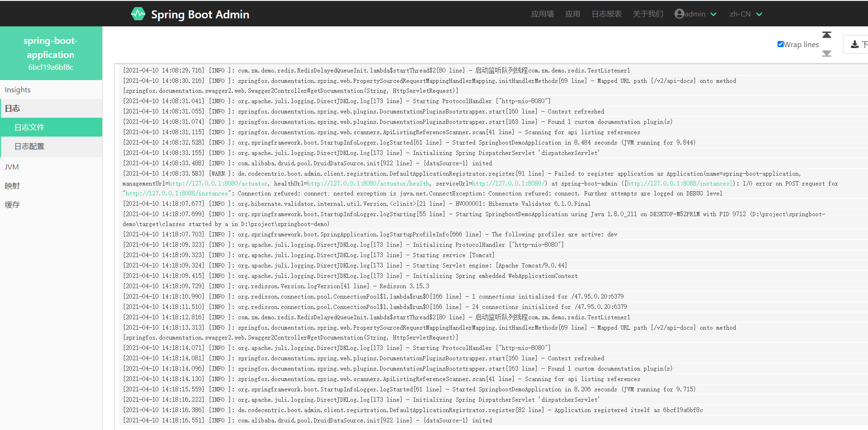868x430 pixels.
Task: Click instance id 6bcf19a6bf8c in sidebar header
Action: coord(51,67)
